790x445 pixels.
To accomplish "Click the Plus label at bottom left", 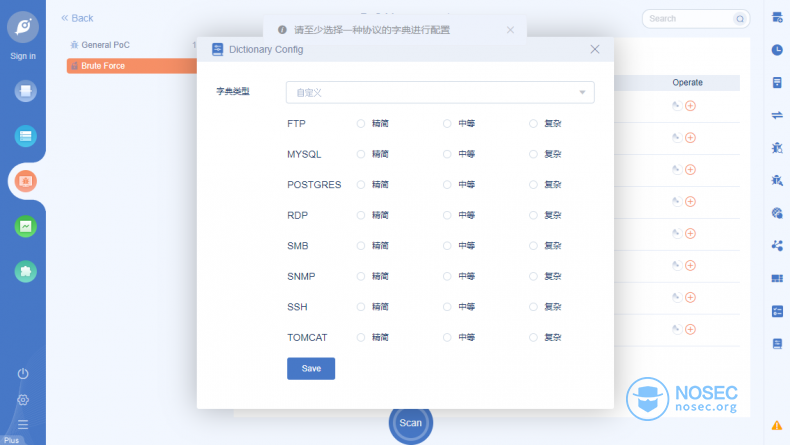I will [x=12, y=440].
